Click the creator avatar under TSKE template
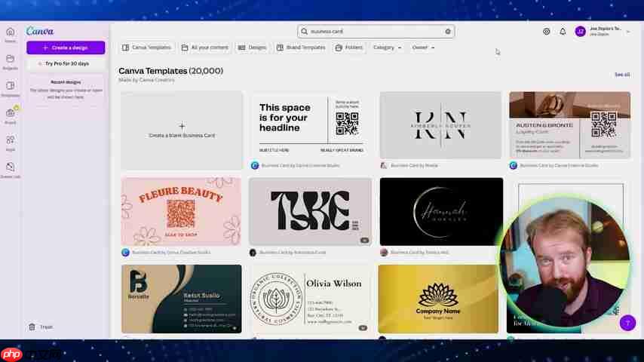The image size is (644, 362). point(253,253)
